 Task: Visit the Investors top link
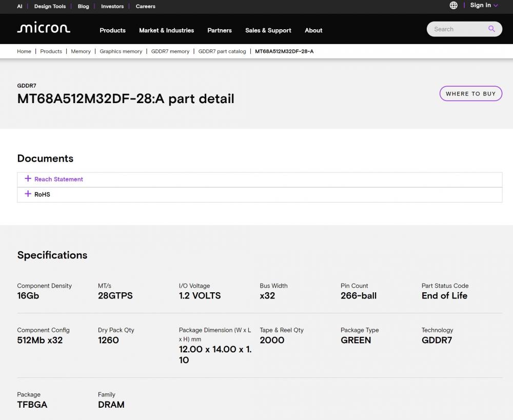112,6
